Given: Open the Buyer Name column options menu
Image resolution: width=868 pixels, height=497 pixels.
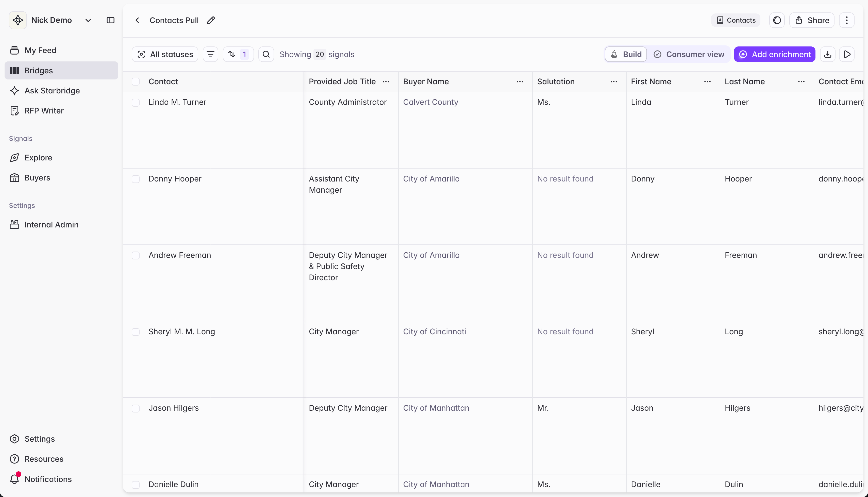Looking at the screenshot, I should point(520,81).
